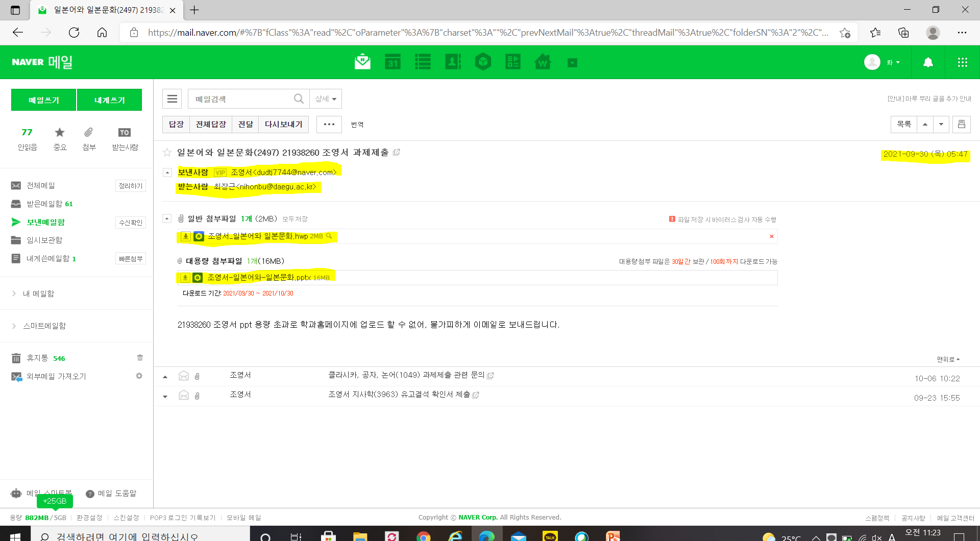Delete the hwp attachment with red X
980x541 pixels.
771,236
